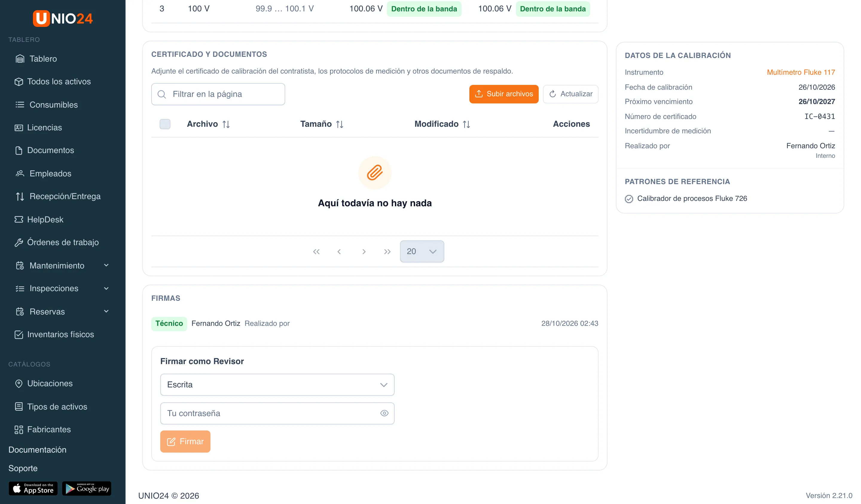The image size is (861, 504).
Task: Toggle password visibility eye icon
Action: [x=384, y=413]
